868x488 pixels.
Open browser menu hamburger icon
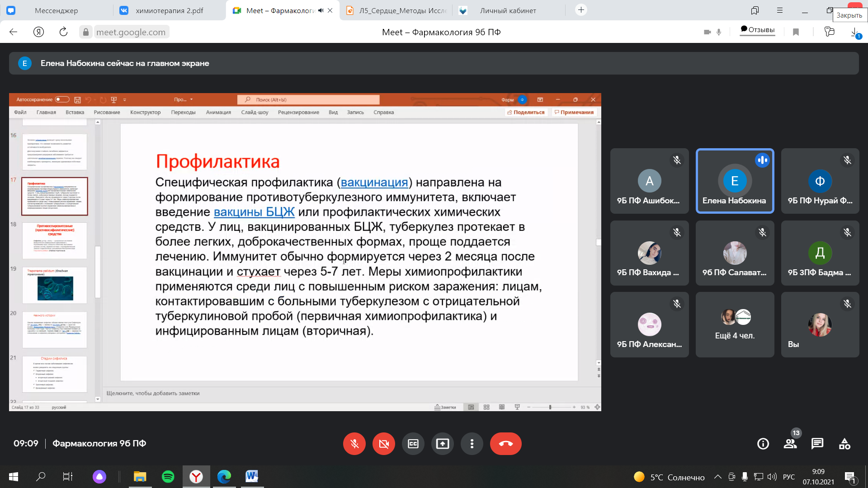tap(780, 10)
